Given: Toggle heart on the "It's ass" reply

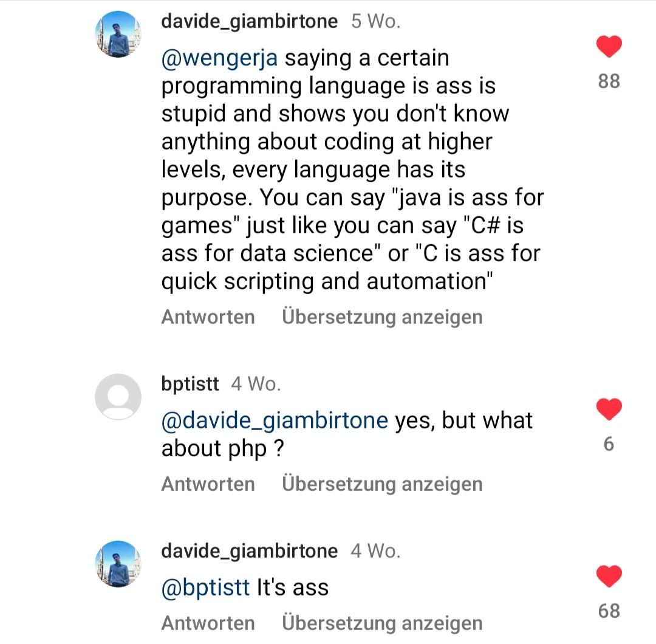Looking at the screenshot, I should pyautogui.click(x=609, y=576).
